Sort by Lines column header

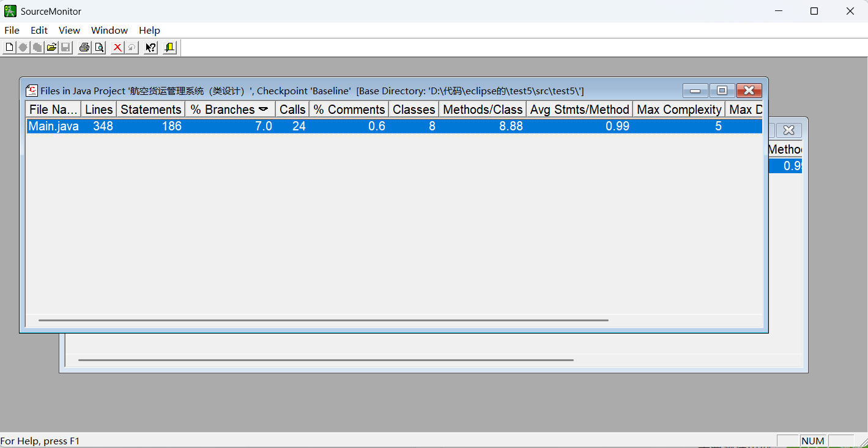pos(99,110)
